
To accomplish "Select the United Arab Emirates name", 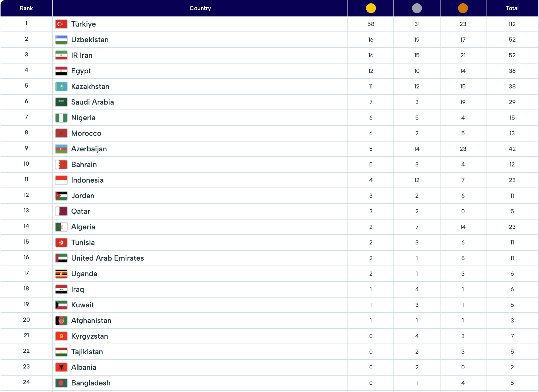I will click(x=107, y=258).
